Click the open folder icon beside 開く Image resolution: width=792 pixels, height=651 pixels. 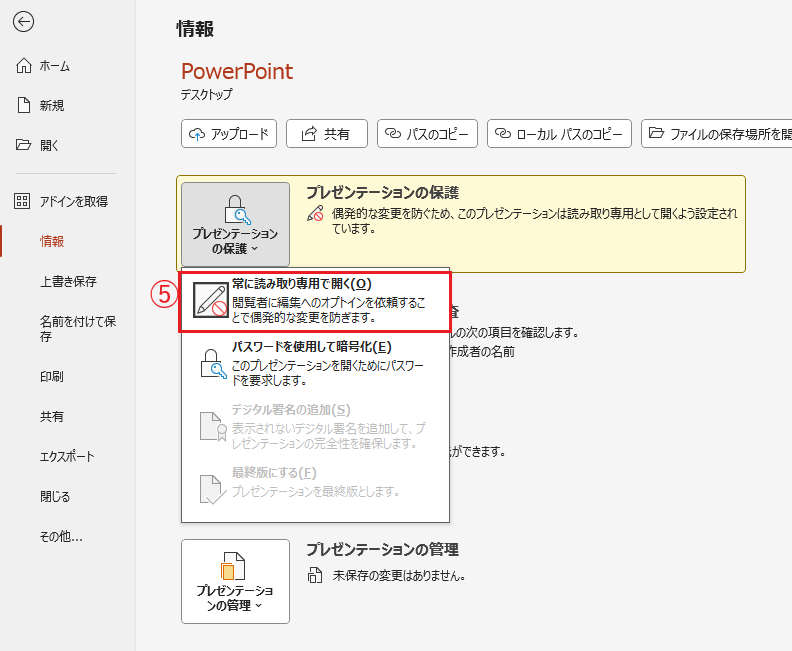[23, 145]
